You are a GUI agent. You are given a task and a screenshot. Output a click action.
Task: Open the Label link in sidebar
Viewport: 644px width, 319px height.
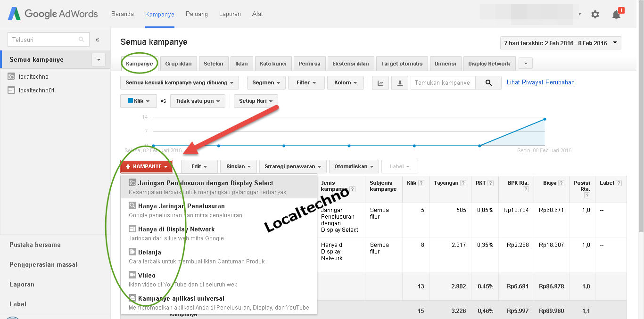point(18,304)
